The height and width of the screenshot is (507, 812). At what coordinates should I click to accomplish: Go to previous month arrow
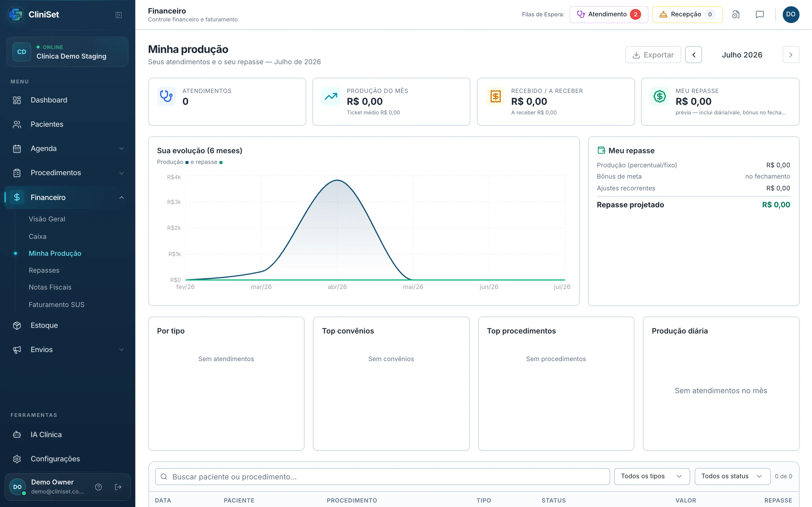point(694,55)
